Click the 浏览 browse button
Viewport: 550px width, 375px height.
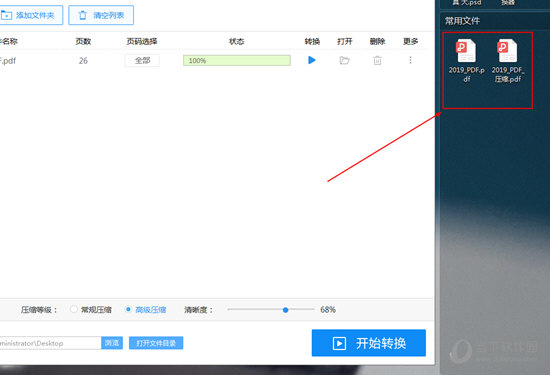[112, 343]
